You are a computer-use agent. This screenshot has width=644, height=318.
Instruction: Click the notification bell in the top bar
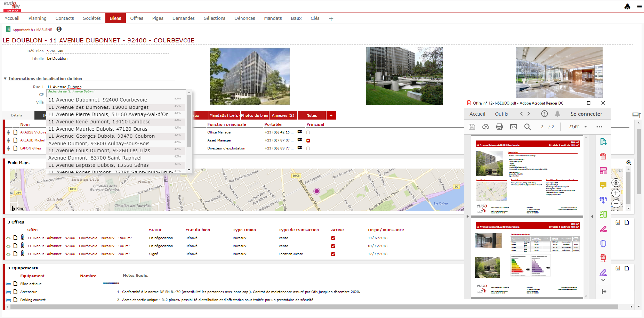pos(627,6)
